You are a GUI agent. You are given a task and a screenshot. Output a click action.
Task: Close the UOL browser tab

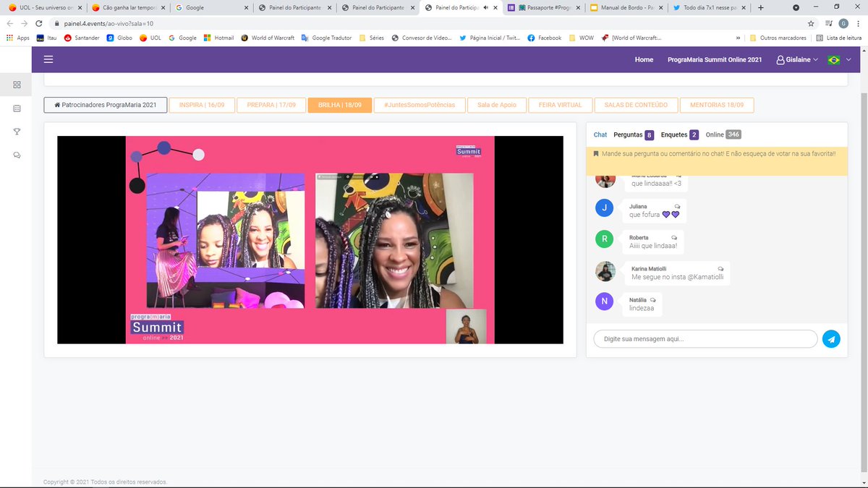[x=80, y=7]
